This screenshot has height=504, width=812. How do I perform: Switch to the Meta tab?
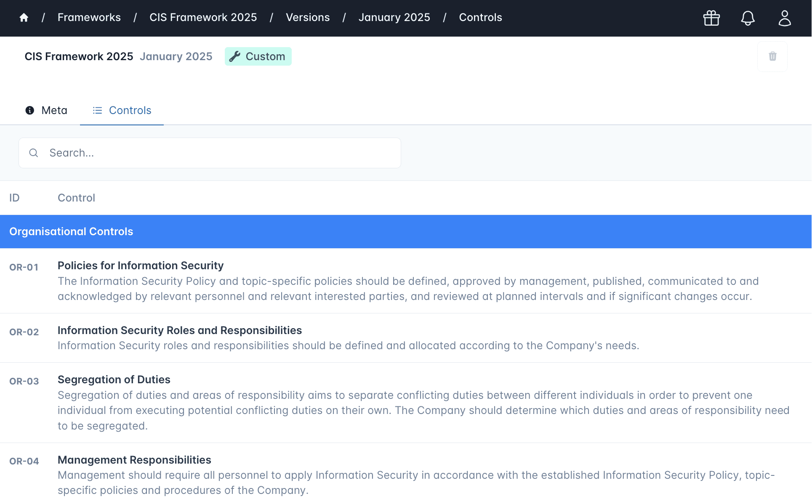46,110
